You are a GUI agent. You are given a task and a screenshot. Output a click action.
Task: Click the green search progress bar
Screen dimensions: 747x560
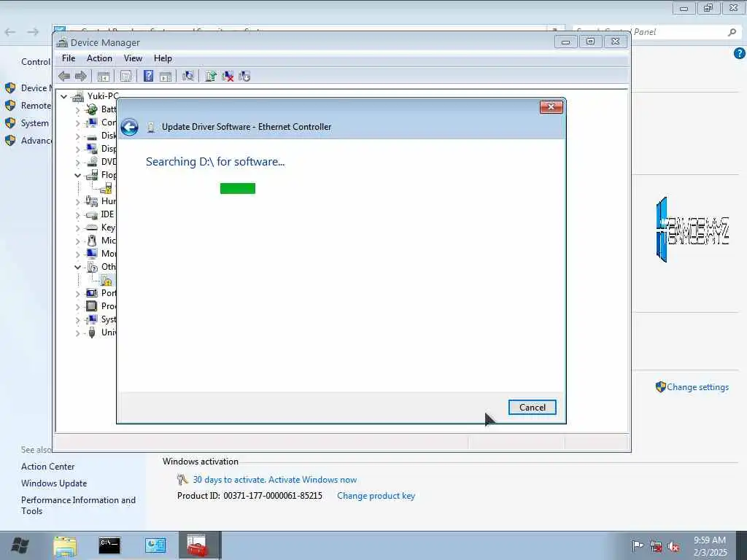point(238,189)
